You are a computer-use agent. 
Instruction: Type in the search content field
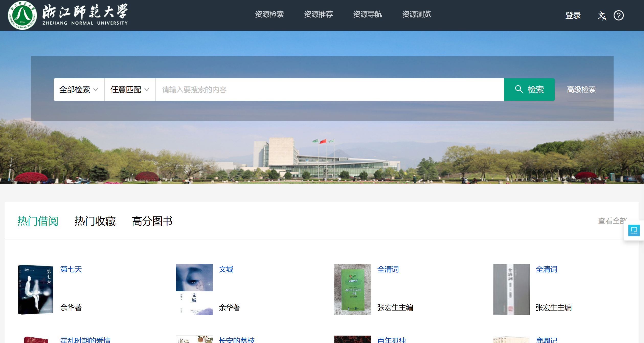pyautogui.click(x=329, y=90)
